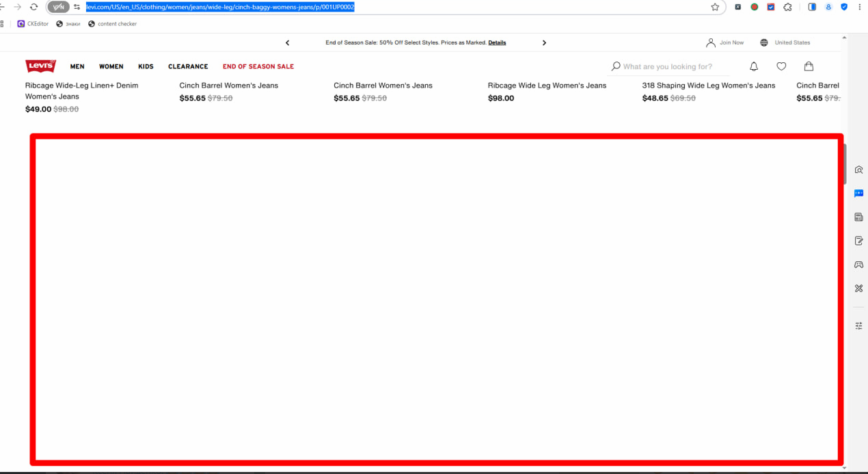Screen dimensions: 868x474
Task: Toggle the VPN badge in address bar
Action: (x=58, y=7)
